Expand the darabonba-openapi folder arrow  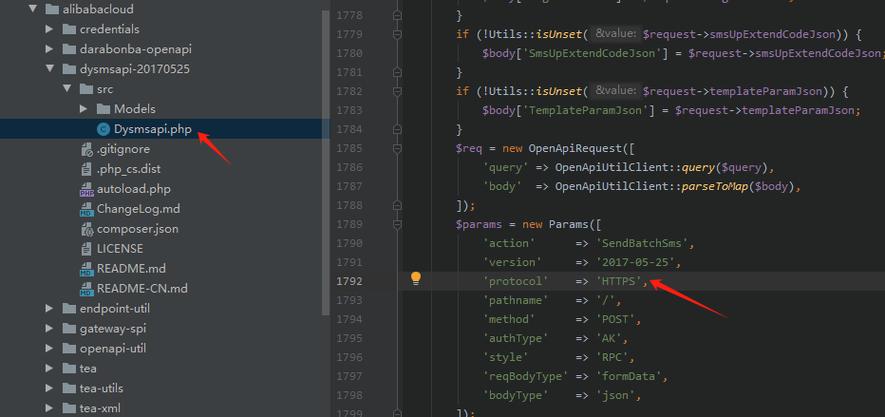click(50, 49)
